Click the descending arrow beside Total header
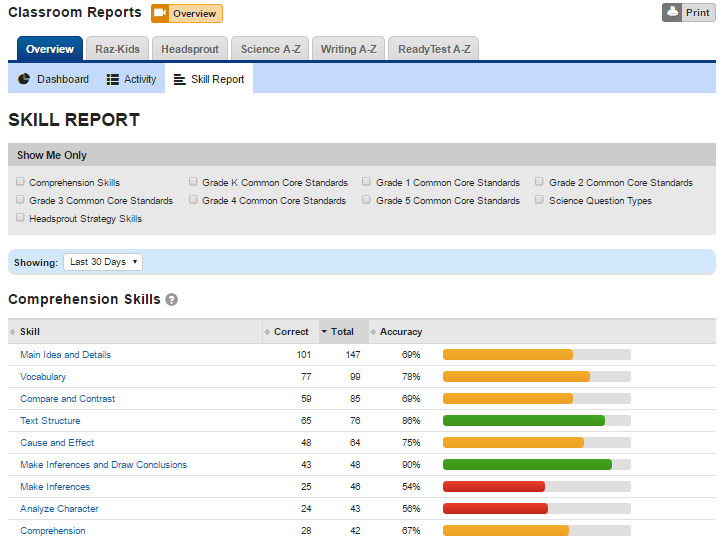728x540 pixels. [325, 332]
